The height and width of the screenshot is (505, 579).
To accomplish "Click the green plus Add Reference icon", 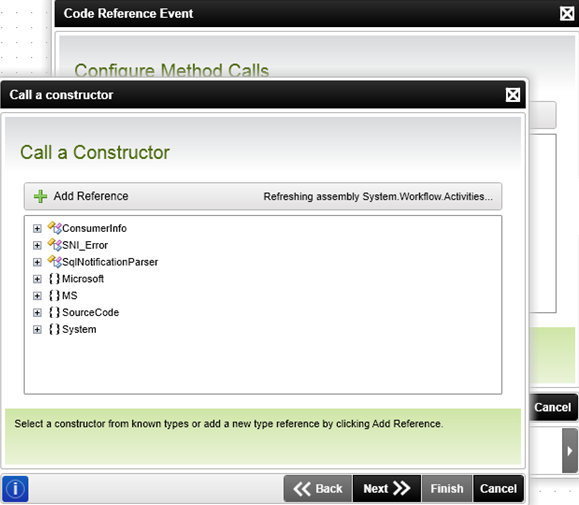I will tap(40, 196).
